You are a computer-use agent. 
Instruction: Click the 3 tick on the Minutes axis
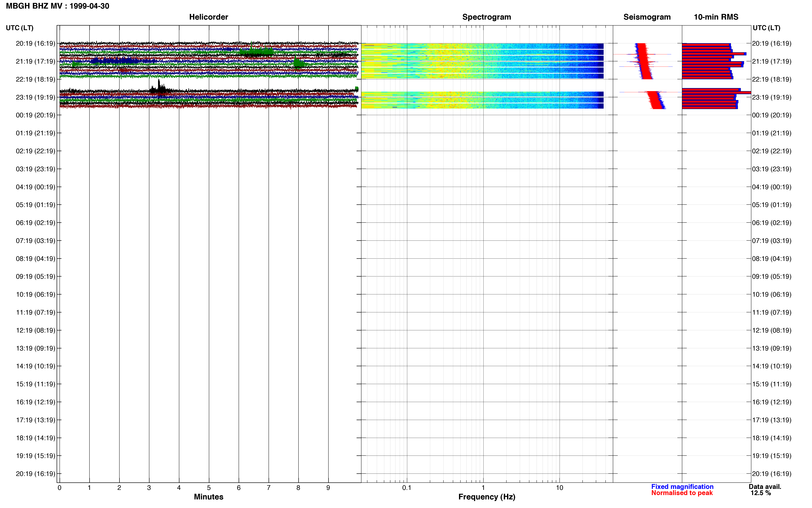click(x=149, y=487)
